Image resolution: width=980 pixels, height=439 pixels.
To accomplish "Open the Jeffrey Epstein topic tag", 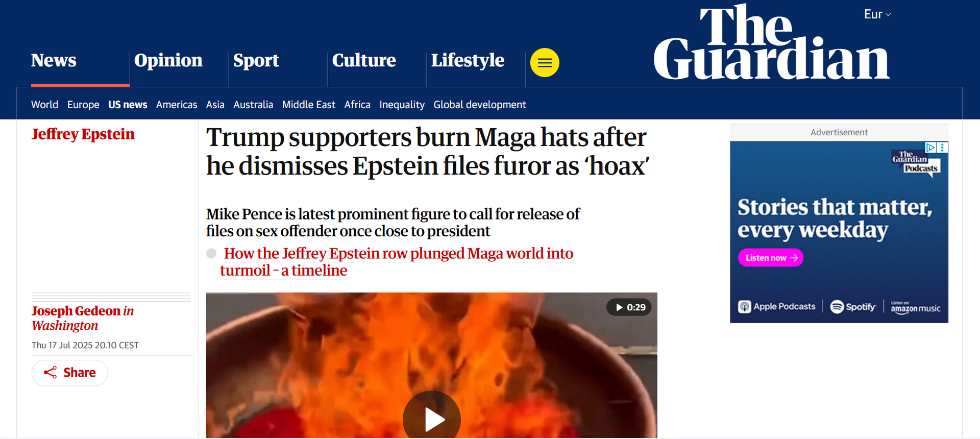I will click(x=83, y=134).
